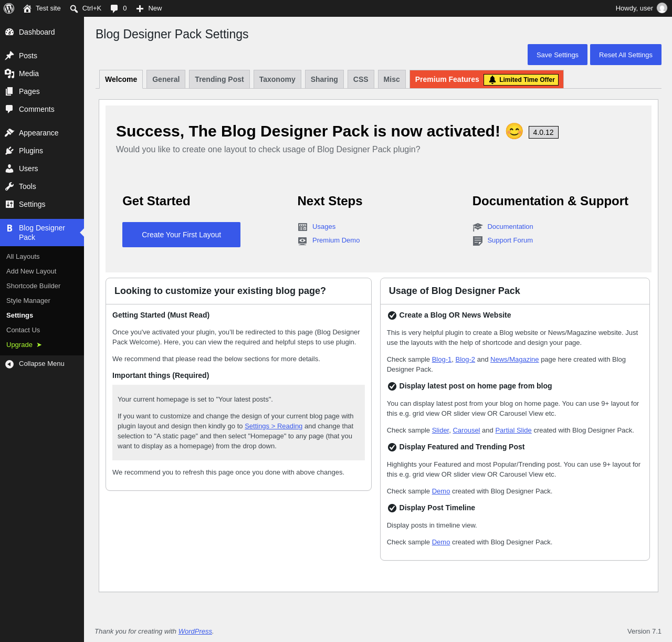672x642 pixels.
Task: Click the Tools wrench icon
Action: 9,186
